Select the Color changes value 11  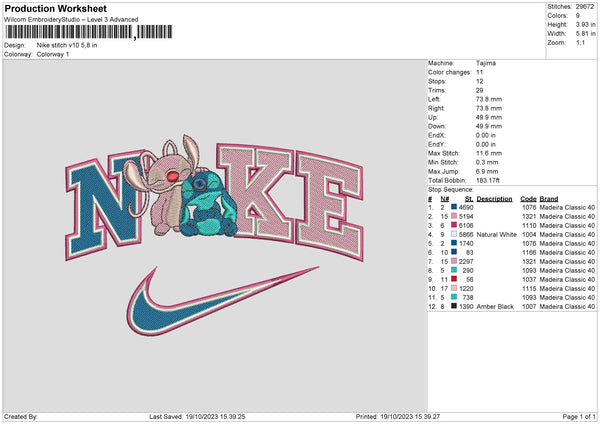tap(479, 72)
